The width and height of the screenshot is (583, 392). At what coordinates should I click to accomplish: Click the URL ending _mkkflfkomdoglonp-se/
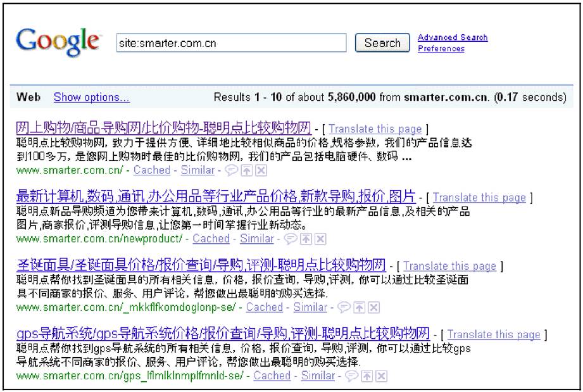126,307
